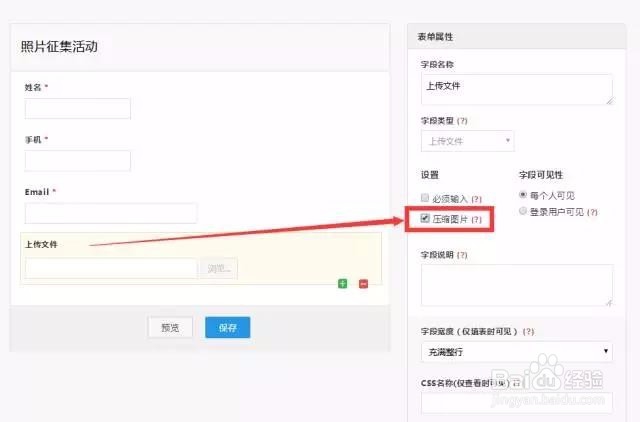Screen dimensions: 640x422
Task: Open help tooltip next to 字段宽度
Action: point(529,331)
